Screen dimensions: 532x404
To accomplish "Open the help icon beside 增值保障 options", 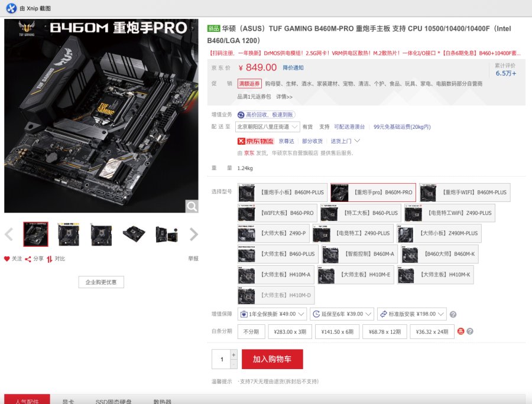I will click(453, 315).
